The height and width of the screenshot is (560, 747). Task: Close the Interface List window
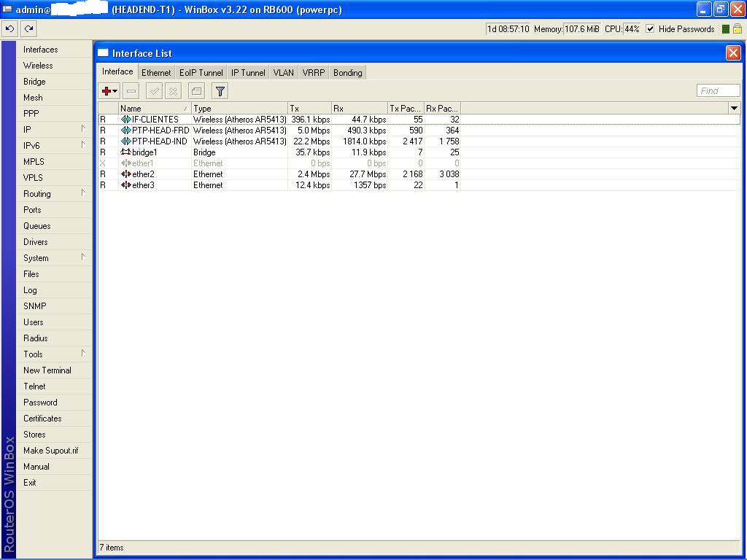click(733, 52)
